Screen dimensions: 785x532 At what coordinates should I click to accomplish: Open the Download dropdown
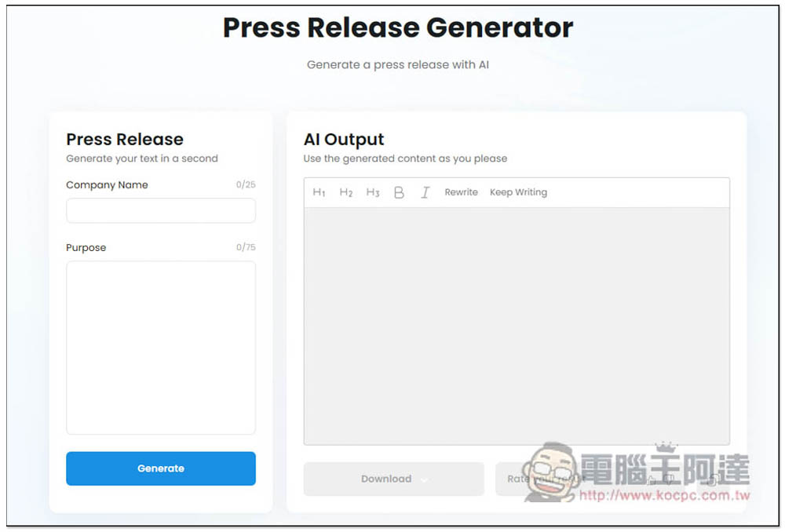(393, 479)
